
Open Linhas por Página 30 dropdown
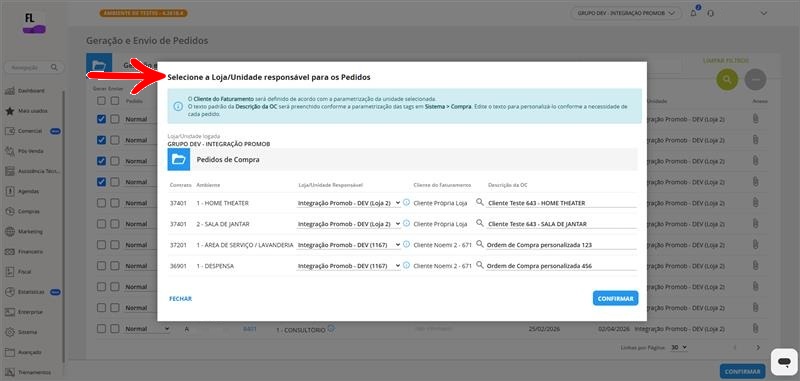tap(679, 347)
